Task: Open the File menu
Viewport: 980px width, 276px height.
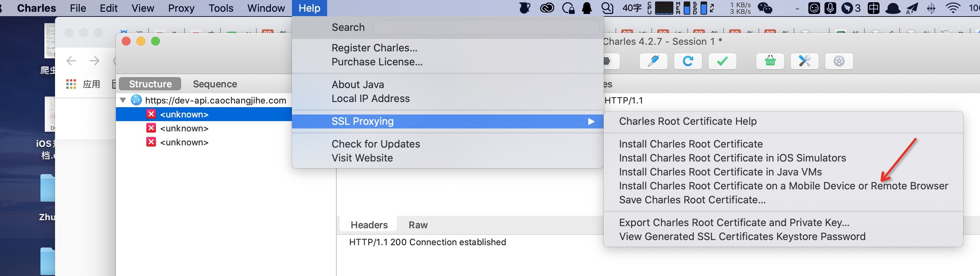Action: tap(78, 8)
